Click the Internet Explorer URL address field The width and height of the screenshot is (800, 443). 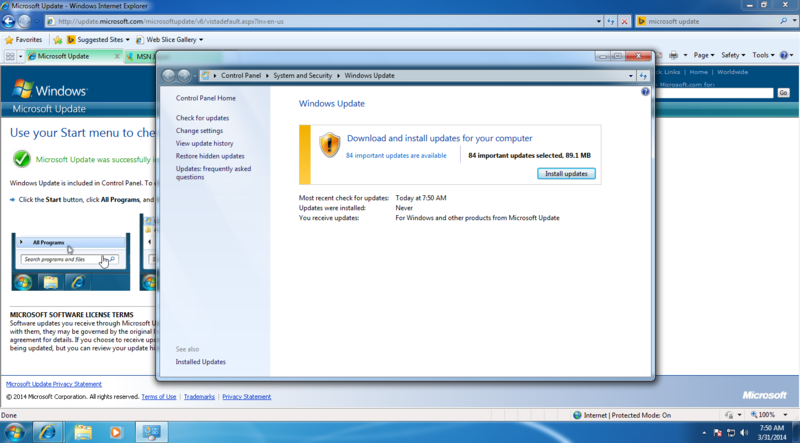coord(319,21)
